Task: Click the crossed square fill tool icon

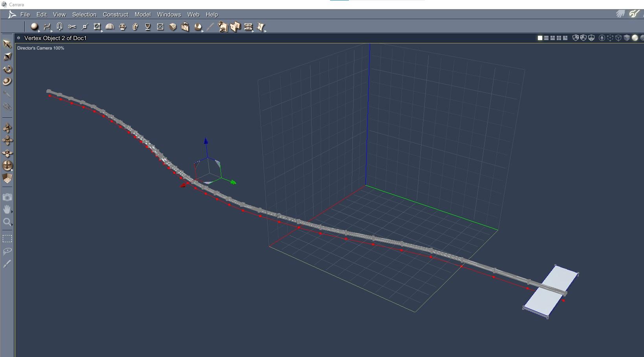Action: click(x=160, y=26)
